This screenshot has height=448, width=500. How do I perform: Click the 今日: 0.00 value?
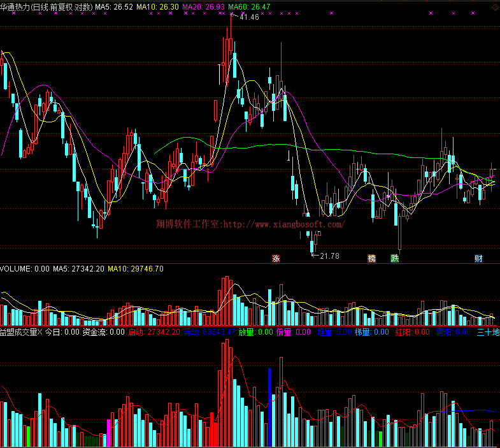coord(62,332)
